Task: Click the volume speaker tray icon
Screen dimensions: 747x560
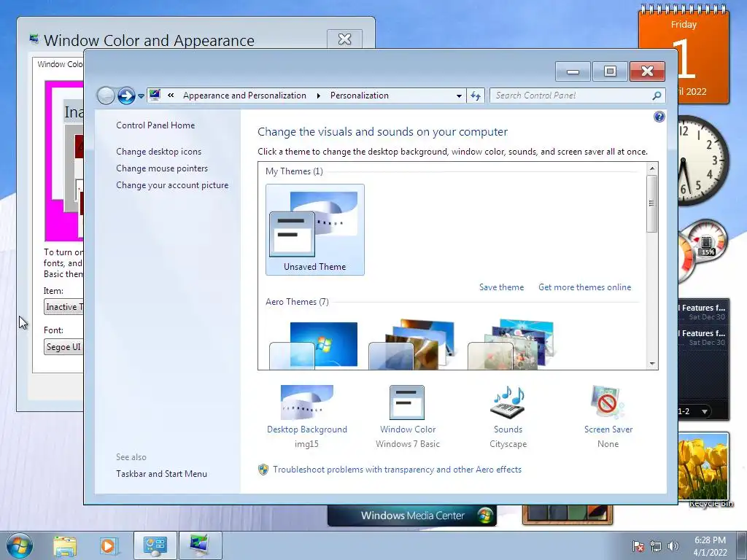Action: tap(673, 546)
